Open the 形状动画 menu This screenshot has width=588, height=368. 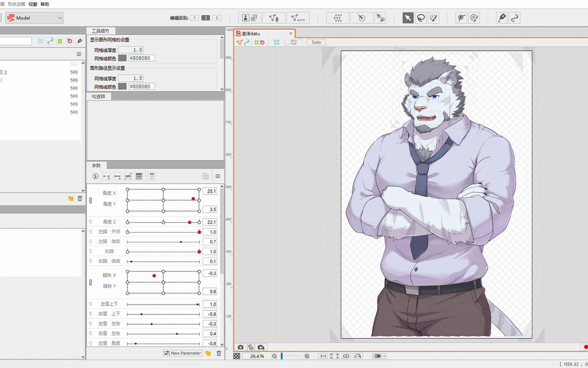tap(17, 4)
